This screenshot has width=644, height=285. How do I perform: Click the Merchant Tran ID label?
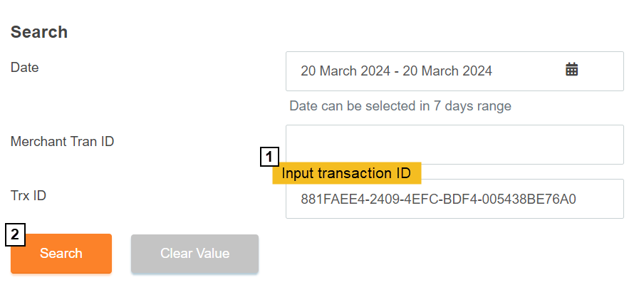pyautogui.click(x=63, y=142)
